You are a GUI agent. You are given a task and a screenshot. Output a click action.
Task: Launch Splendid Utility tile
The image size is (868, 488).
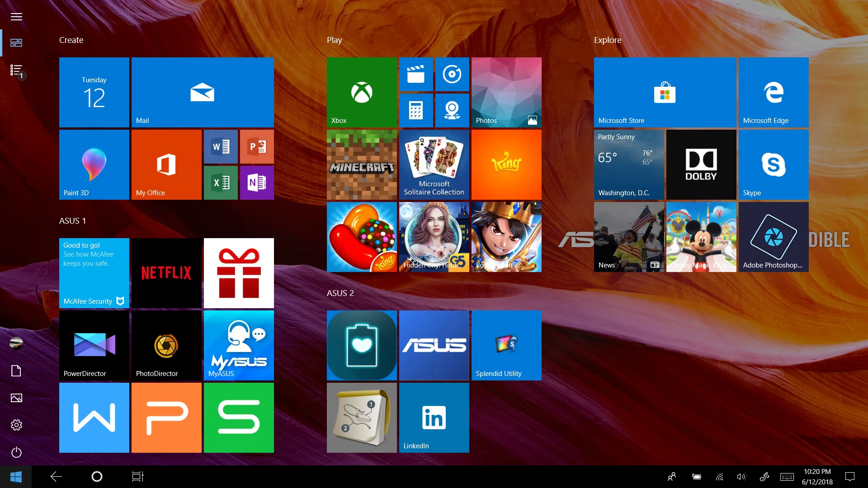point(506,345)
